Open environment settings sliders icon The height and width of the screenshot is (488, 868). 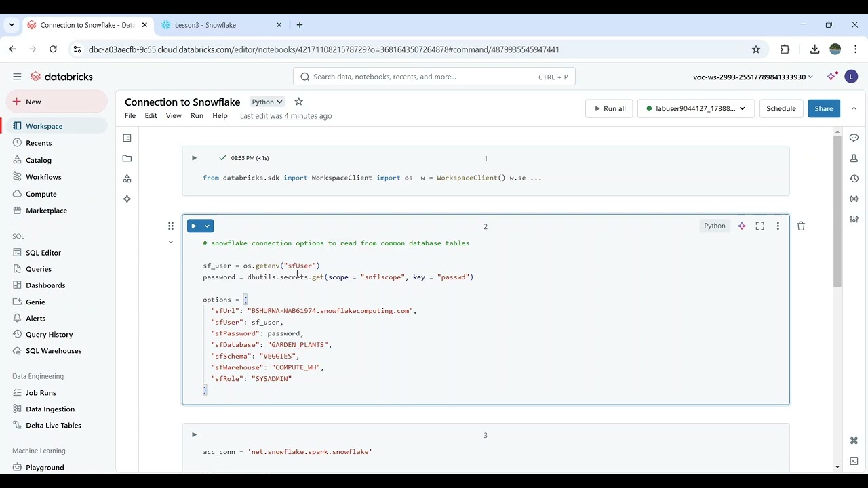[854, 219]
